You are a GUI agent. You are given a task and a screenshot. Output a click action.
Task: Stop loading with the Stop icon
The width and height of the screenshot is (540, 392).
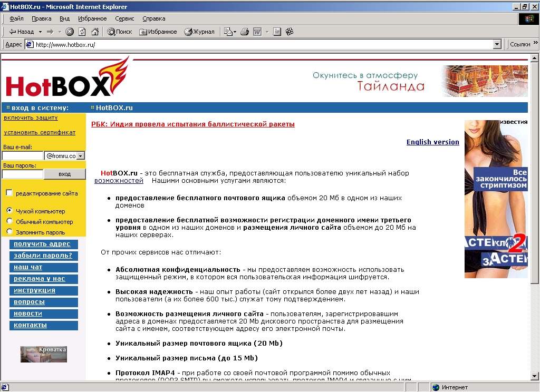[70, 32]
